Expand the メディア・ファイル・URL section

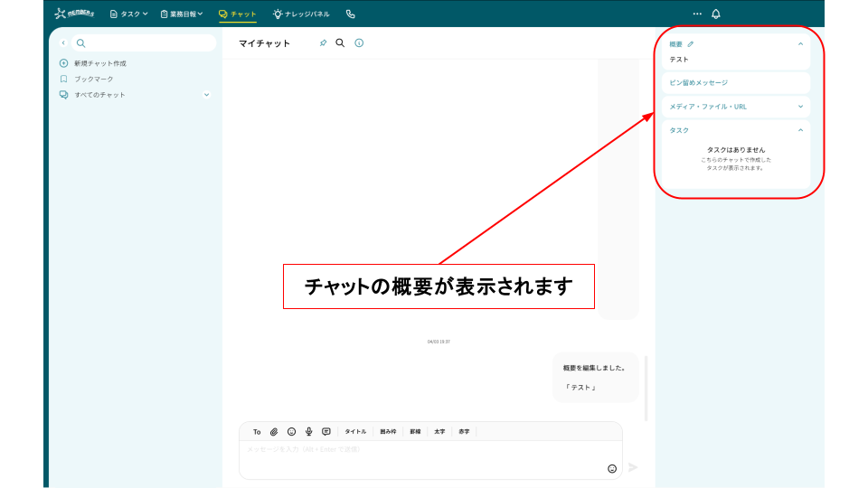800,107
